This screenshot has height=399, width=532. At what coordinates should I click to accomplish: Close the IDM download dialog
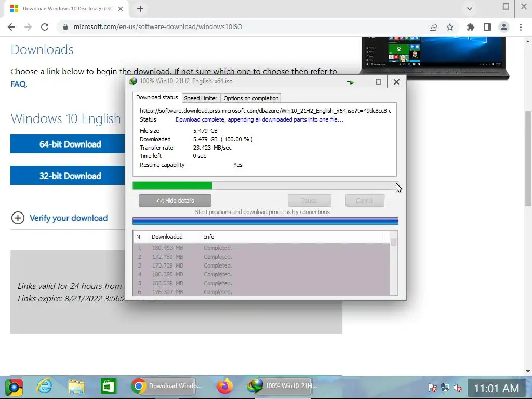coord(396,82)
